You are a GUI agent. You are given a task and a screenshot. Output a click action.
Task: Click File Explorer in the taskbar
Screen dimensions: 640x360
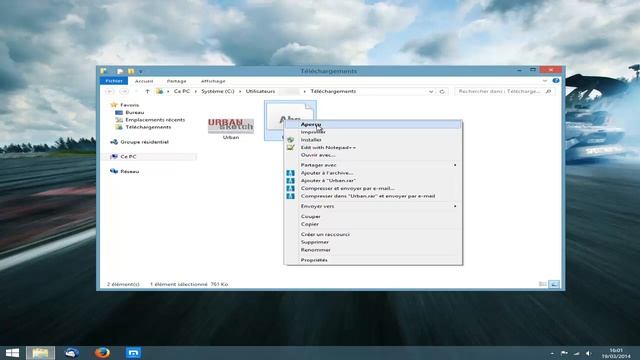(x=40, y=353)
